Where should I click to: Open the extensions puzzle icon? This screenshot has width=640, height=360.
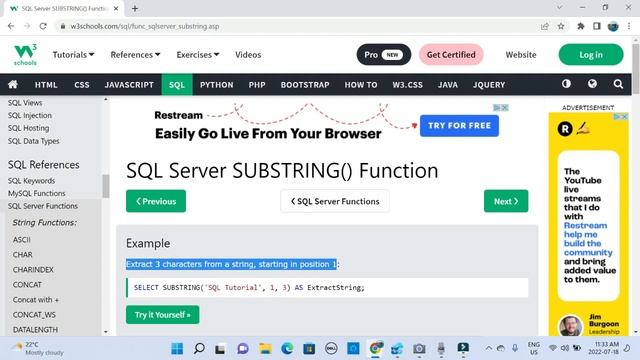[x=580, y=26]
